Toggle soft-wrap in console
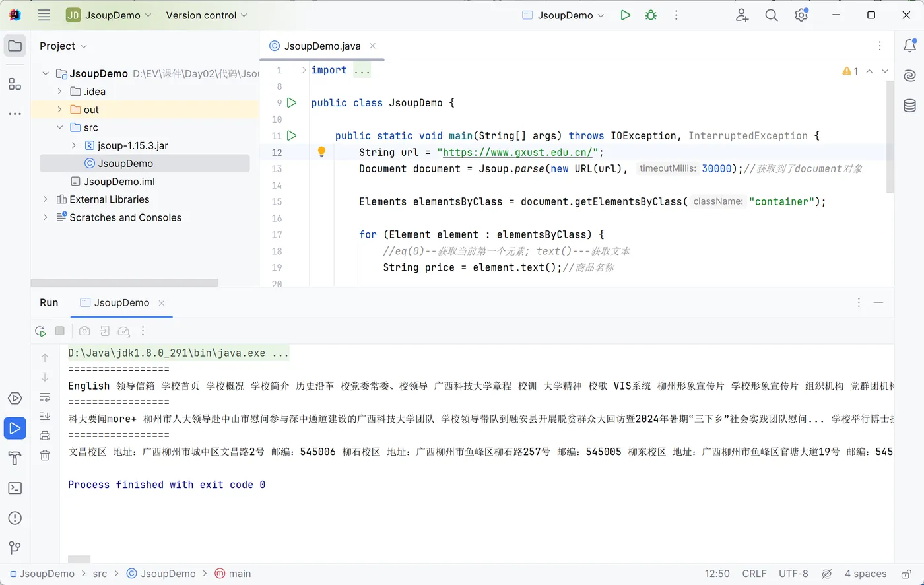The image size is (924, 585). pos(45,397)
